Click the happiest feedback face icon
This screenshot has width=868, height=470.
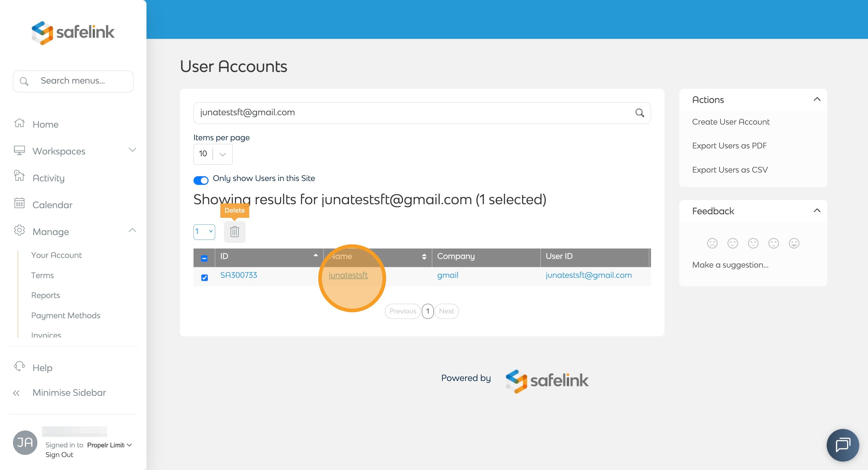click(794, 243)
